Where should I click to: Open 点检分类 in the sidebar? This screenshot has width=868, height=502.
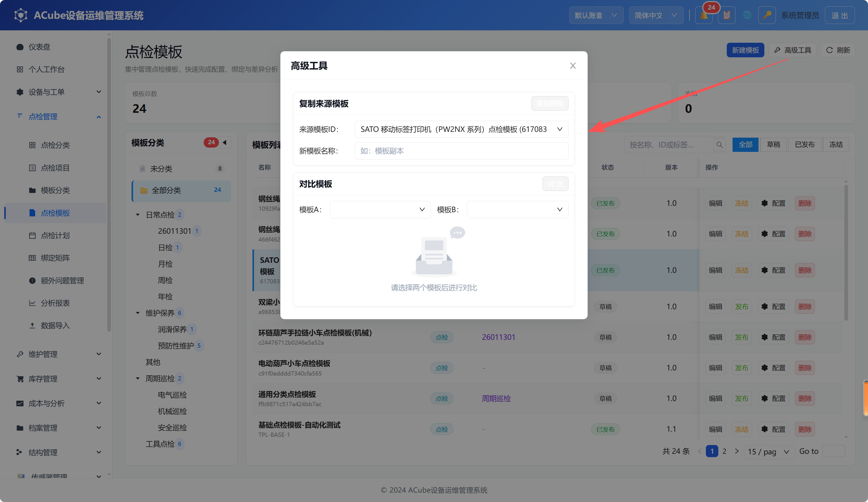[55, 145]
